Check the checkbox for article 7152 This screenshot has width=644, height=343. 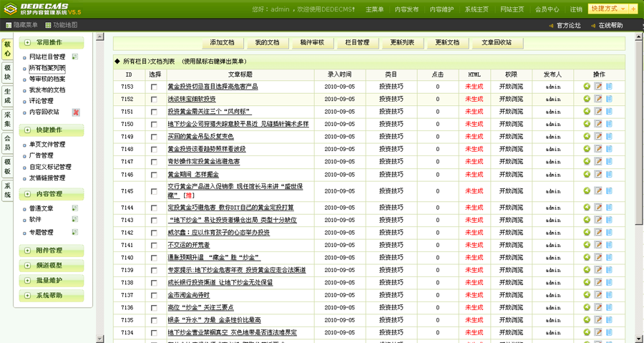[x=154, y=100]
